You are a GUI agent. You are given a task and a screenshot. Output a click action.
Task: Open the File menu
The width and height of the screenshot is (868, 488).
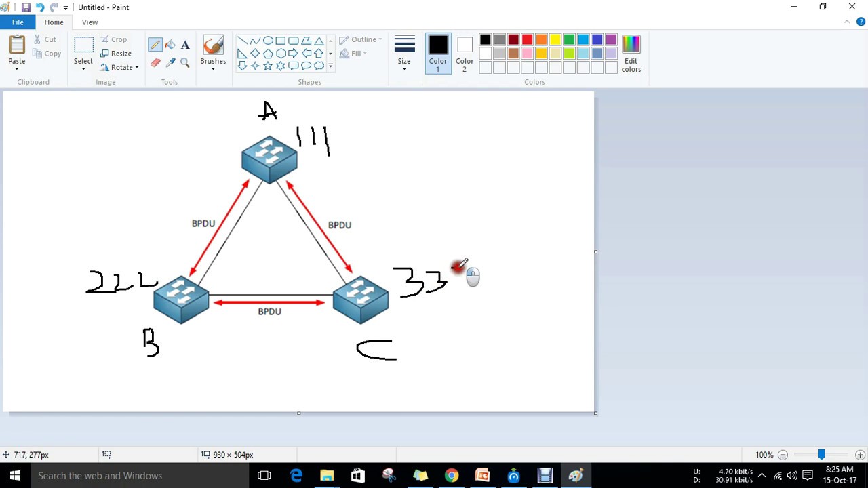click(18, 22)
